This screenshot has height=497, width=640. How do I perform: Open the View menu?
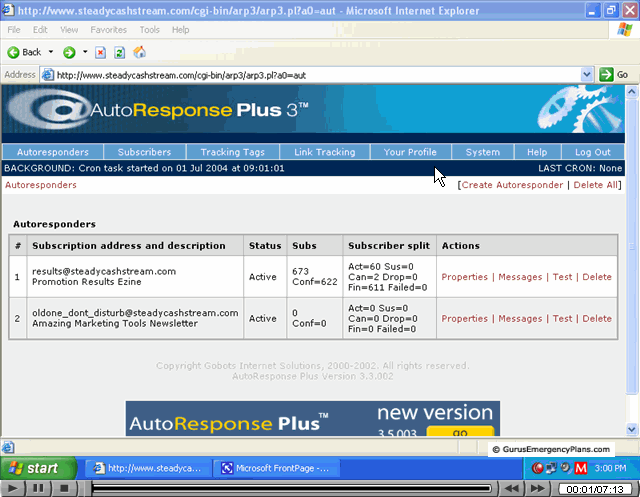click(x=69, y=30)
